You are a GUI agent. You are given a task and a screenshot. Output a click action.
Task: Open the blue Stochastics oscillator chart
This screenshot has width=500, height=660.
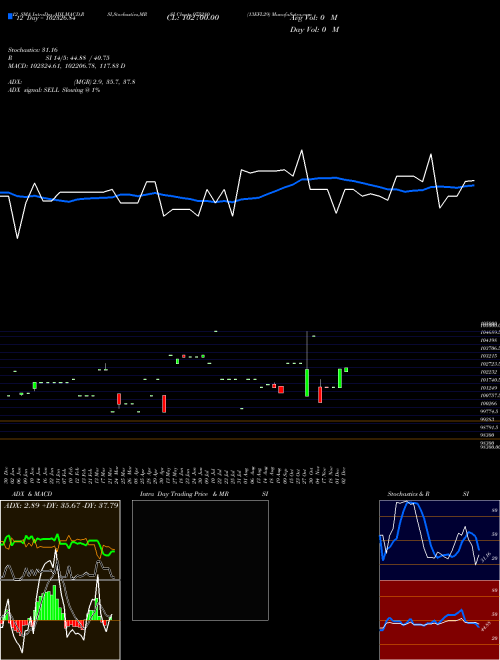click(x=439, y=540)
